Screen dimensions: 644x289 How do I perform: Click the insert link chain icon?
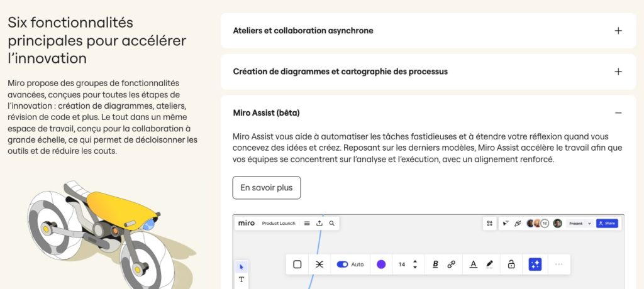tap(452, 264)
